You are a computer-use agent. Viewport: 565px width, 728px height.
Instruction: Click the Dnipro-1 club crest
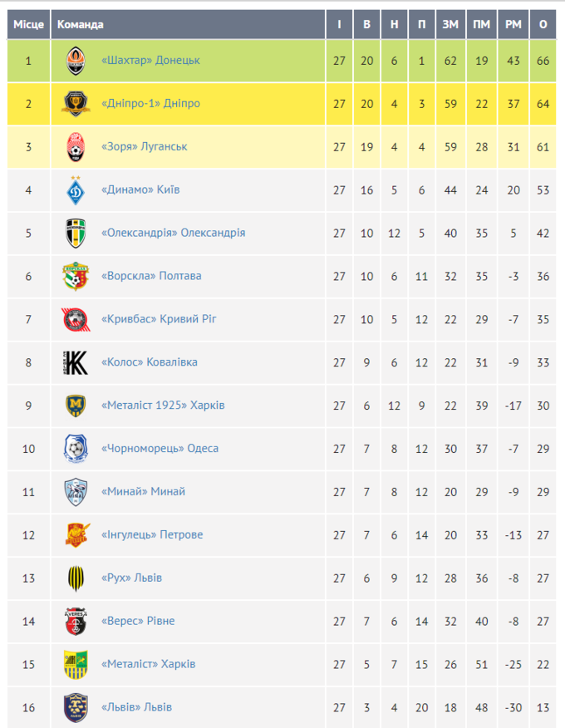click(x=76, y=104)
